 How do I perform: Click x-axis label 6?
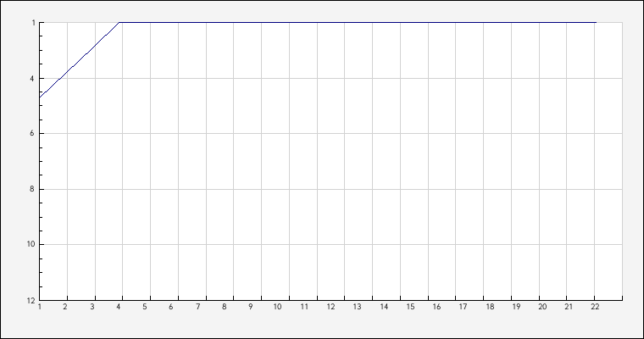point(171,307)
